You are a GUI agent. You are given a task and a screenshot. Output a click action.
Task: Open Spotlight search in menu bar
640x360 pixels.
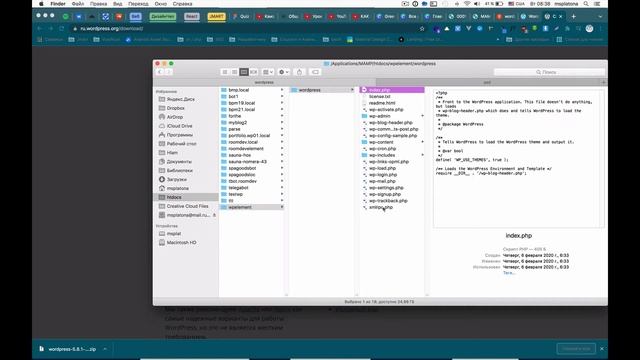click(586, 4)
